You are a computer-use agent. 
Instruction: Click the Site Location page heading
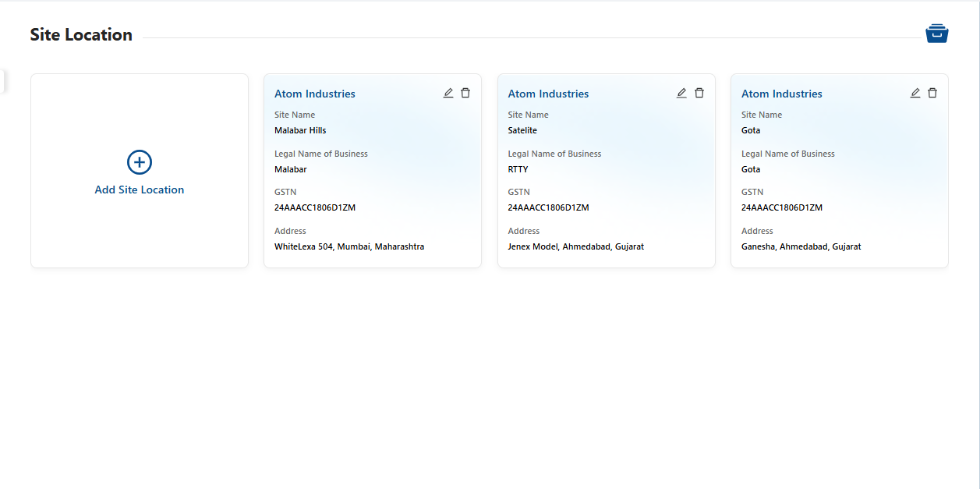(81, 34)
